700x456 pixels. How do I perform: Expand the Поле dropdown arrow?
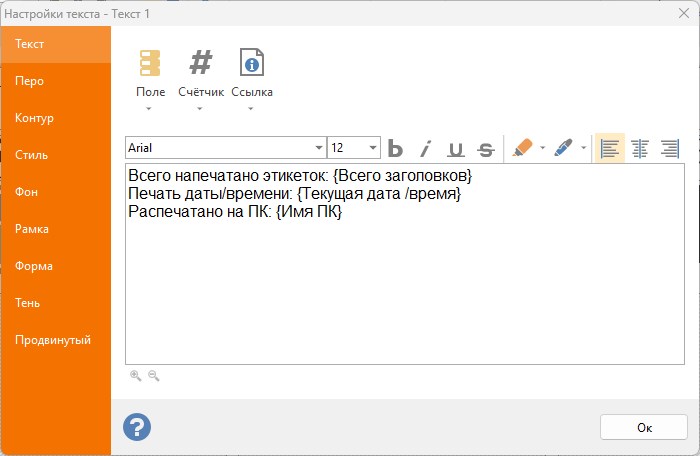(x=149, y=109)
